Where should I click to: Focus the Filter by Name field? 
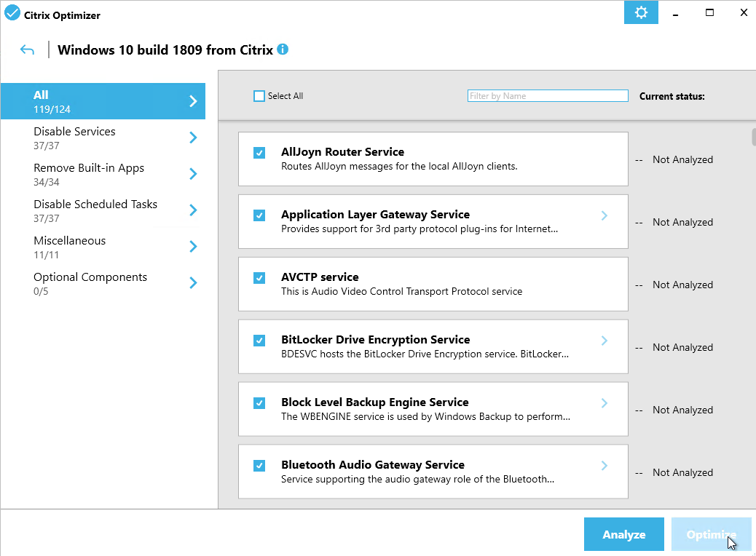(x=548, y=96)
